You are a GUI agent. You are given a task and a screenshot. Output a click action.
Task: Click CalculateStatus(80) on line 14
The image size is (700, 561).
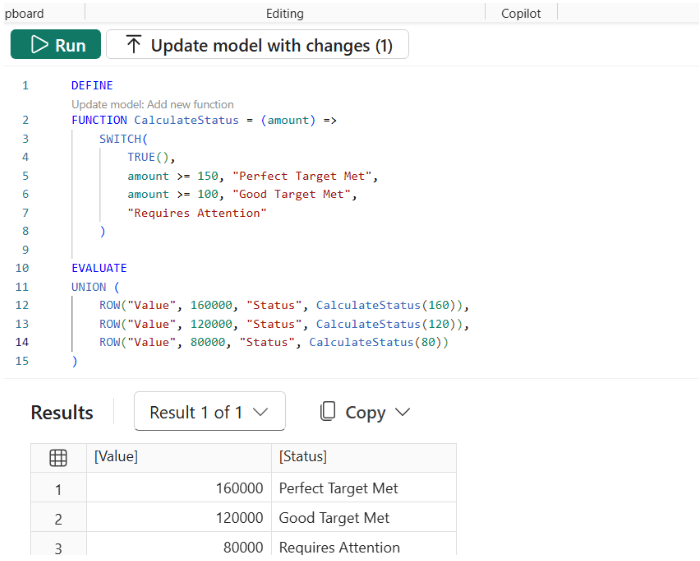pos(375,342)
